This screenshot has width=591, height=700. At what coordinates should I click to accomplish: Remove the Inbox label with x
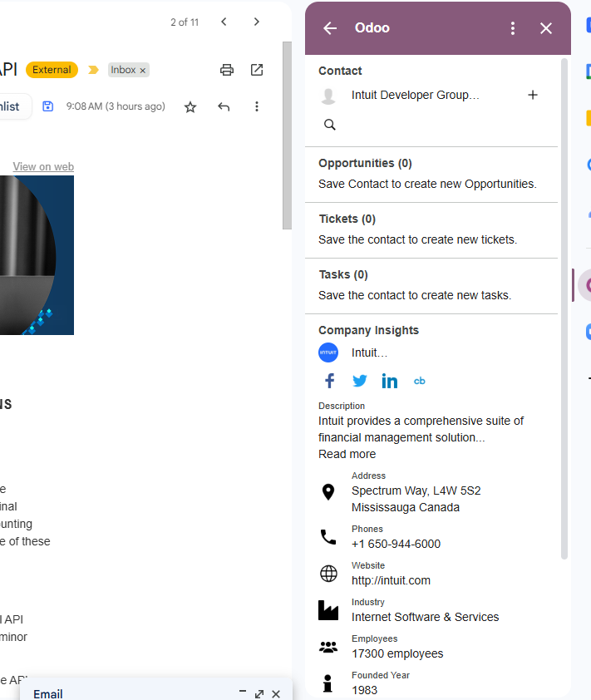pyautogui.click(x=143, y=71)
